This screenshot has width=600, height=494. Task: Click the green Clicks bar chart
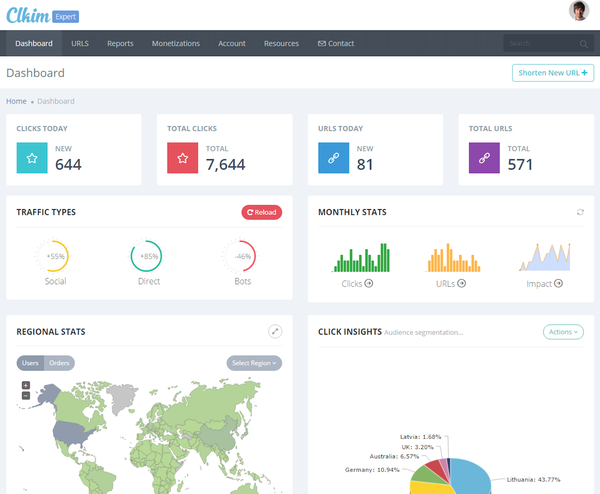click(x=361, y=258)
